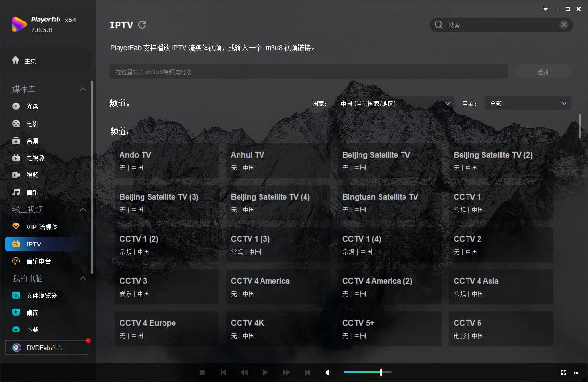This screenshot has height=382, width=588.
Task: Select IPTV in the sidebar
Action: (46, 244)
